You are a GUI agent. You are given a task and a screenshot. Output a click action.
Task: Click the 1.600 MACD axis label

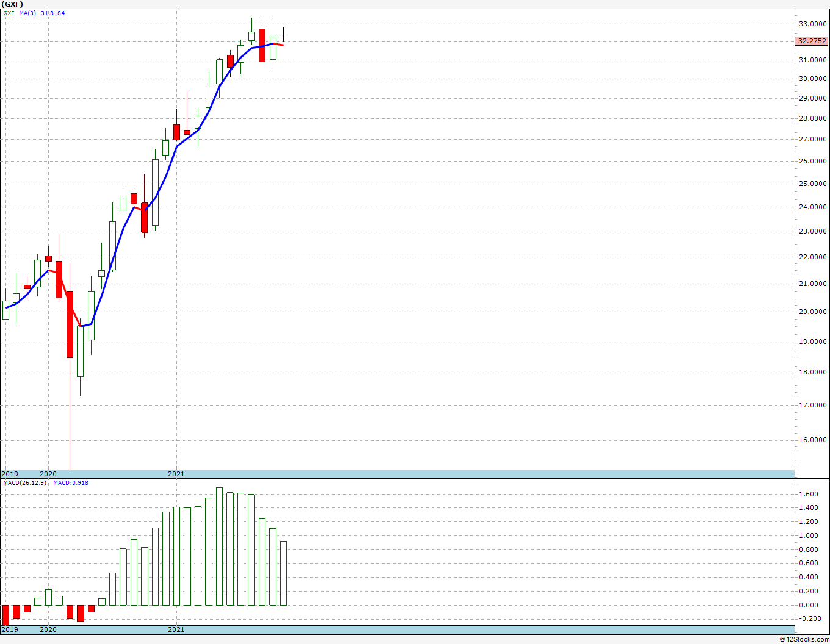tap(809, 494)
